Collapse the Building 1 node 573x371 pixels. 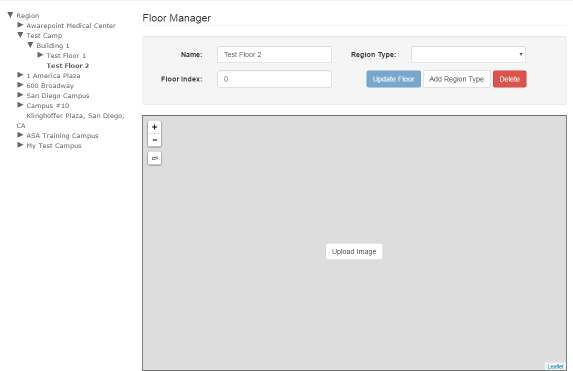click(x=30, y=45)
